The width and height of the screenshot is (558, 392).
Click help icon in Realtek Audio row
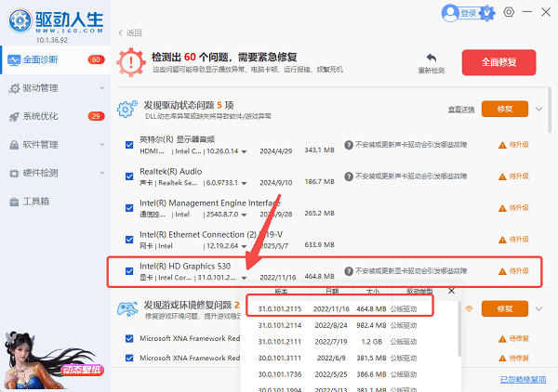[x=349, y=176]
